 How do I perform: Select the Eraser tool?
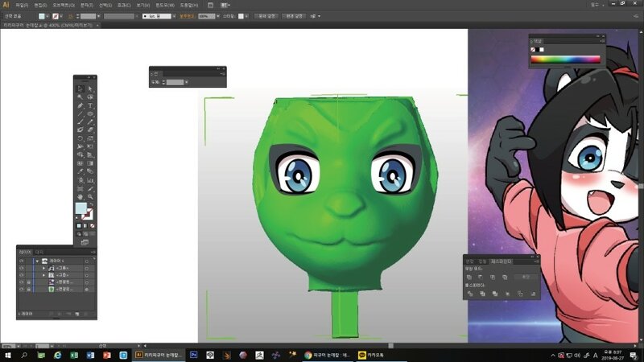click(90, 130)
